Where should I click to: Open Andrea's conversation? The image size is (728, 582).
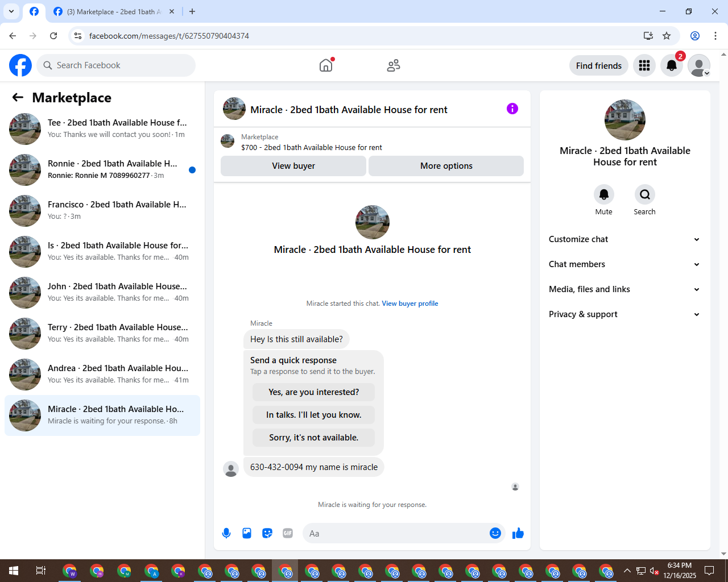tap(102, 375)
